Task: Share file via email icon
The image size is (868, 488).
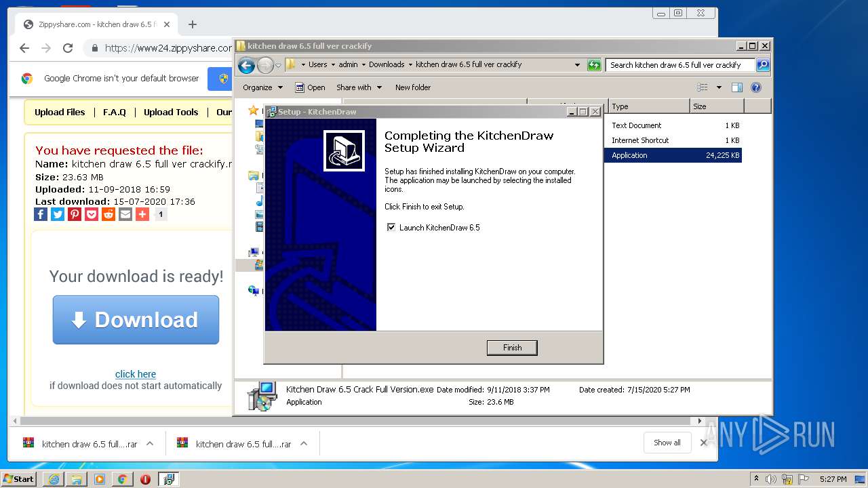Action: coord(125,214)
